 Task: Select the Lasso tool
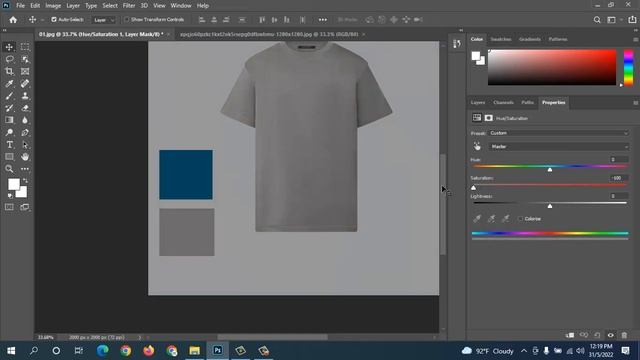coord(9,59)
